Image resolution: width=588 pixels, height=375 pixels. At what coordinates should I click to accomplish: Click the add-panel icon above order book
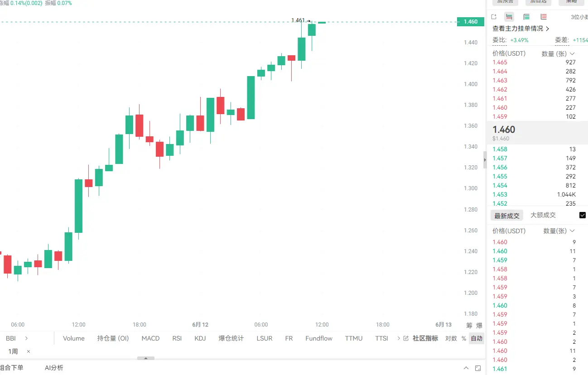494,17
